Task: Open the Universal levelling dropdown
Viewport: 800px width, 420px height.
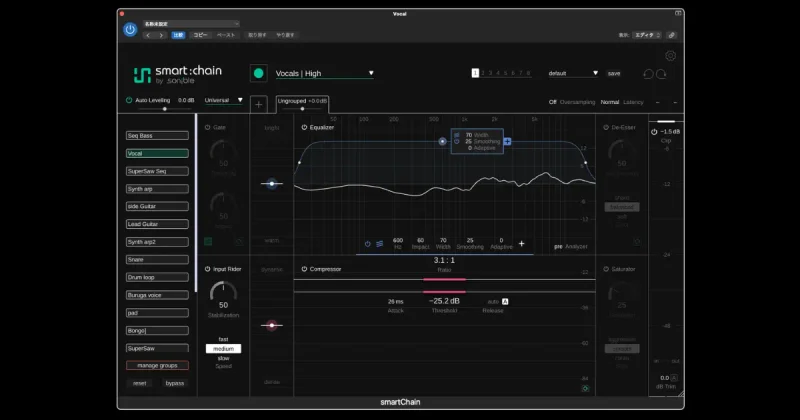Action: pos(223,100)
